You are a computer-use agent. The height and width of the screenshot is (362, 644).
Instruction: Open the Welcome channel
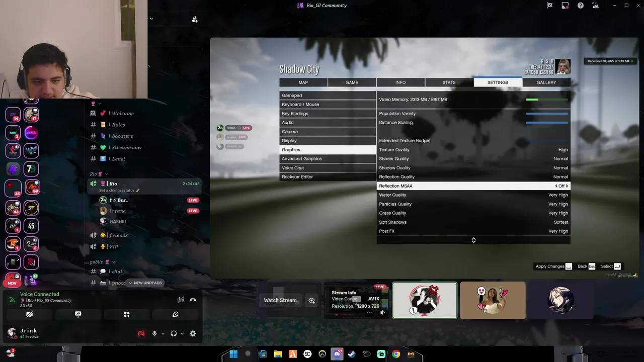122,113
